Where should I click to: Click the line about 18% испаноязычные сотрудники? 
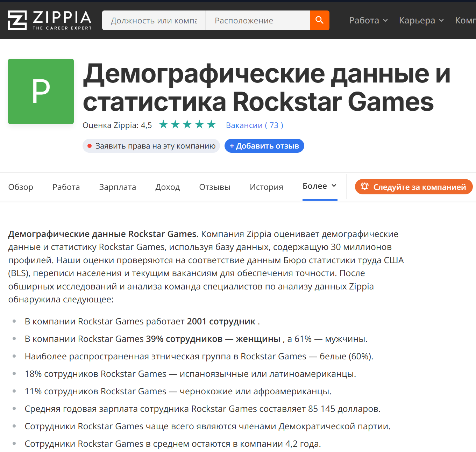pyautogui.click(x=190, y=374)
